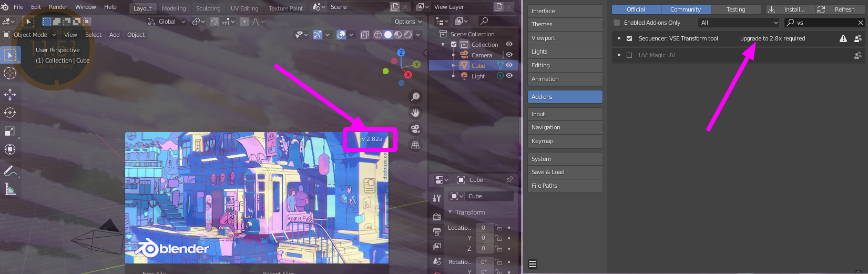Select rendered viewport shading
The image size is (868, 274).
408,35
